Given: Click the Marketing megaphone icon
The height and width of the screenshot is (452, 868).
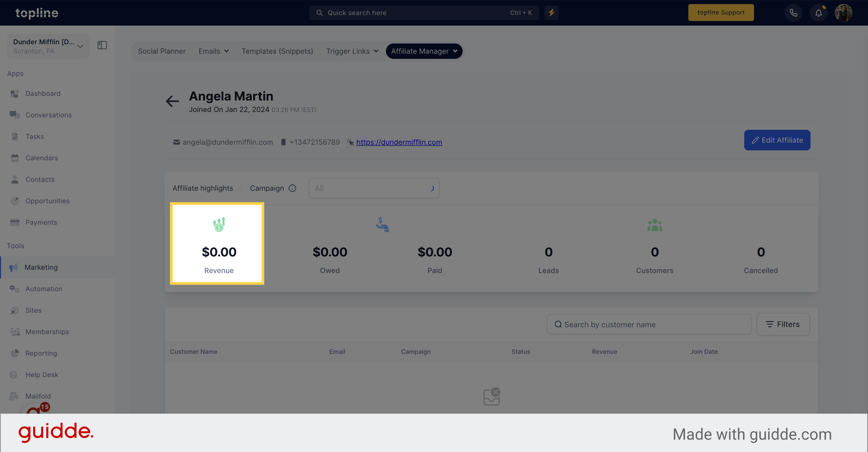Looking at the screenshot, I should 14,268.
